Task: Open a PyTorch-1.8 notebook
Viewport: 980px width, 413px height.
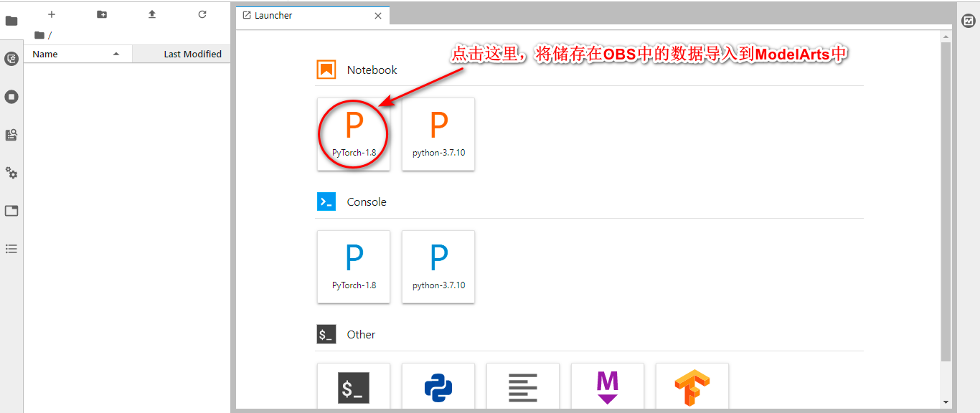Action: [x=354, y=134]
